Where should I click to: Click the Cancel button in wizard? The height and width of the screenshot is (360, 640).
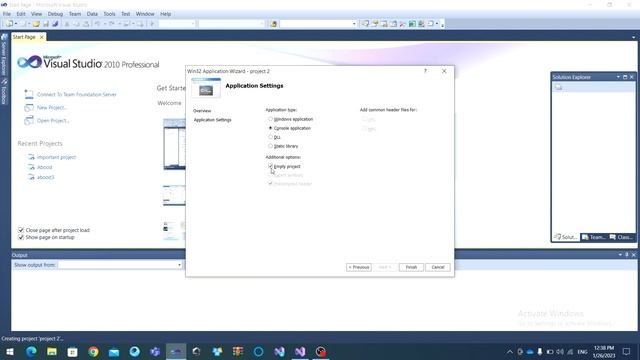click(x=438, y=267)
